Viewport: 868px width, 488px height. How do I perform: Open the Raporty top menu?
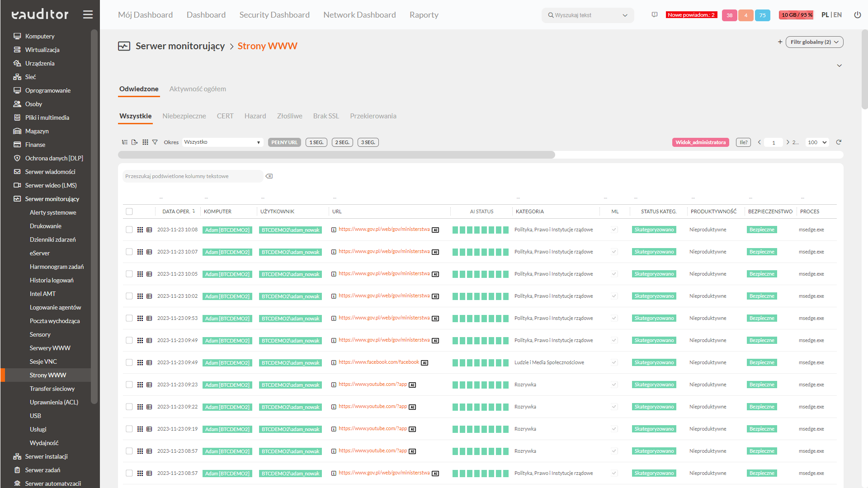[424, 15]
